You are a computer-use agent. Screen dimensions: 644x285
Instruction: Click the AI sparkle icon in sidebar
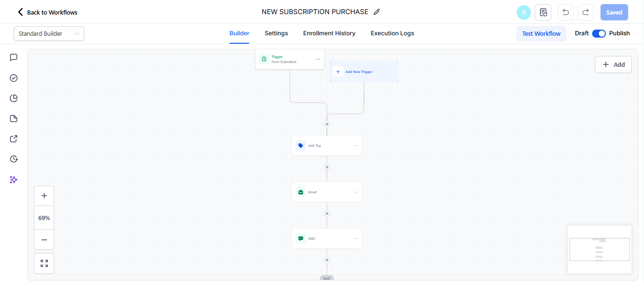(14, 180)
